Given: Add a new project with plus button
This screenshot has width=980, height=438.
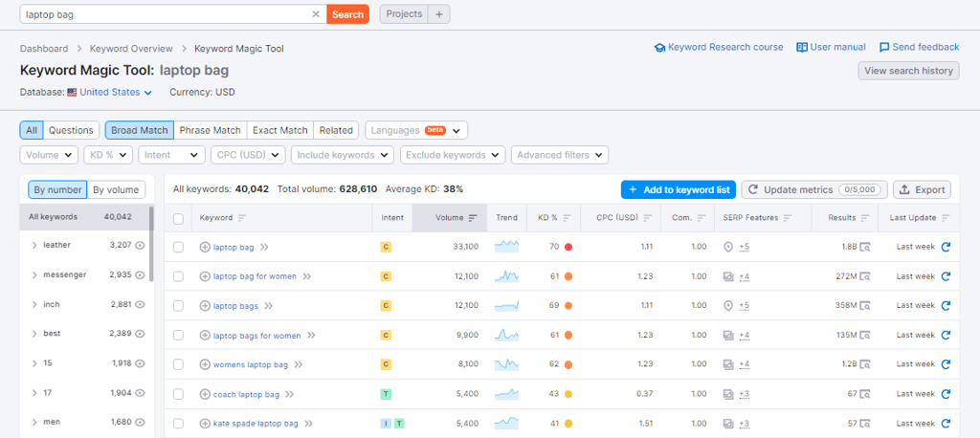Looking at the screenshot, I should [x=438, y=14].
